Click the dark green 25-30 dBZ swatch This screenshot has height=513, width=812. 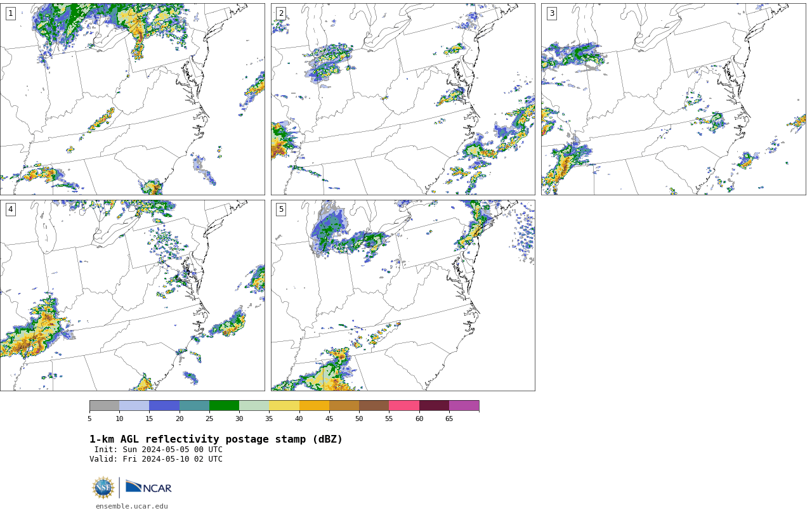[x=224, y=406]
